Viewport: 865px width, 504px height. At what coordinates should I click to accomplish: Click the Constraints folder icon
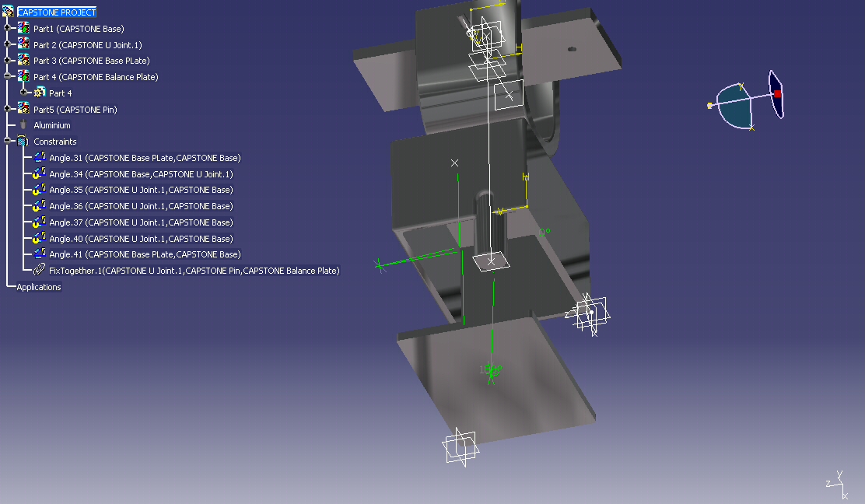click(23, 142)
